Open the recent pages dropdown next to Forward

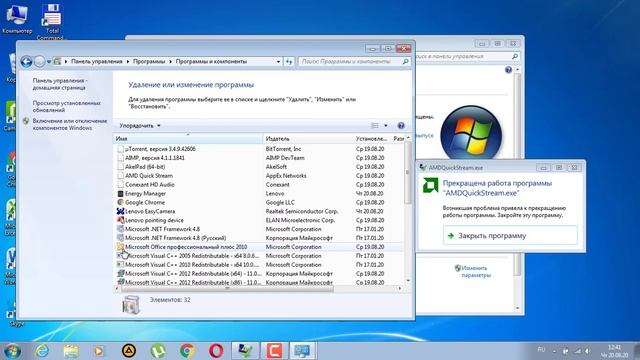click(x=49, y=62)
